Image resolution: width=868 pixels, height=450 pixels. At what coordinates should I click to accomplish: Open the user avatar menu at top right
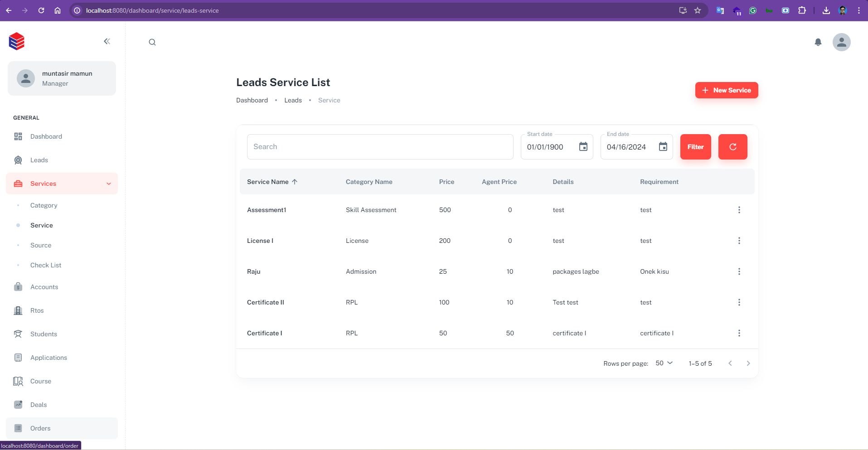click(x=841, y=42)
